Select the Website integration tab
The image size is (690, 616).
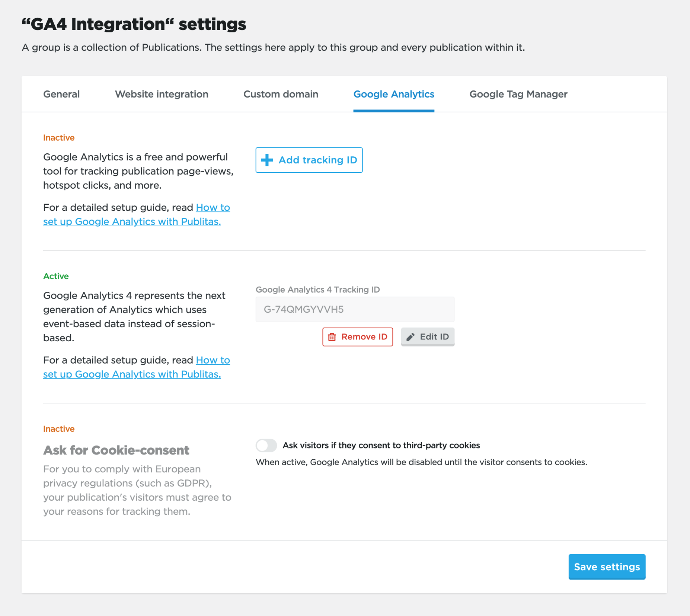click(x=161, y=94)
